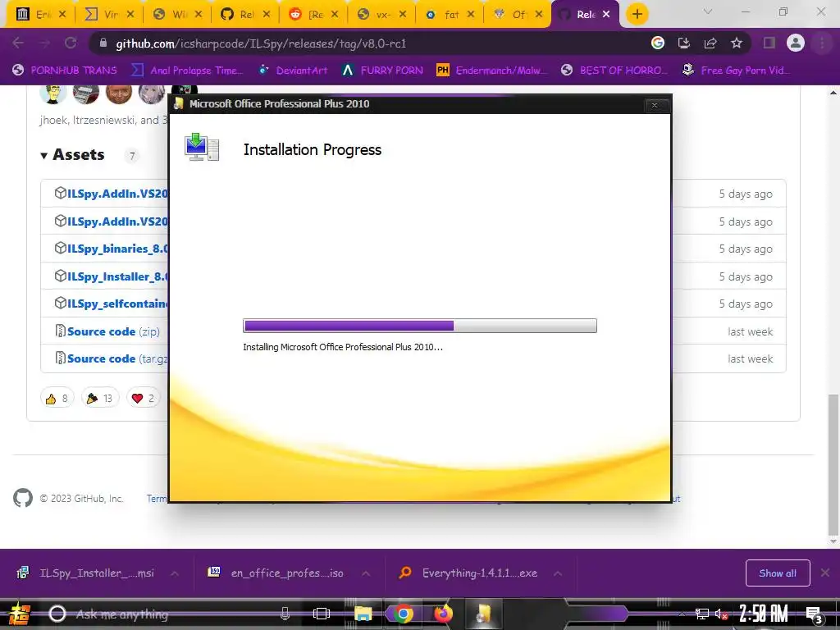Click the installation progress bar
The width and height of the screenshot is (840, 630).
click(x=419, y=326)
